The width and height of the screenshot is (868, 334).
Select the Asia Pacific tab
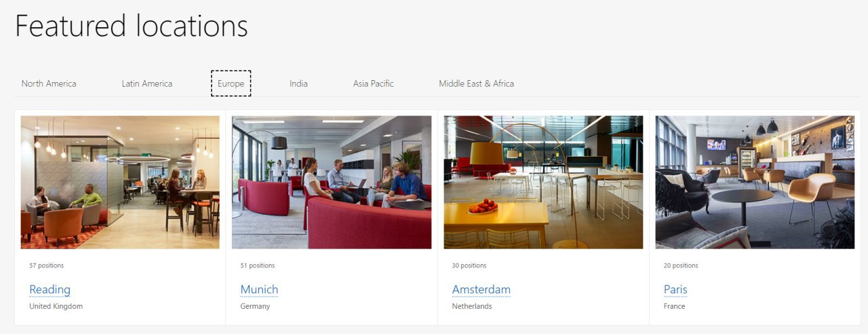tap(373, 83)
